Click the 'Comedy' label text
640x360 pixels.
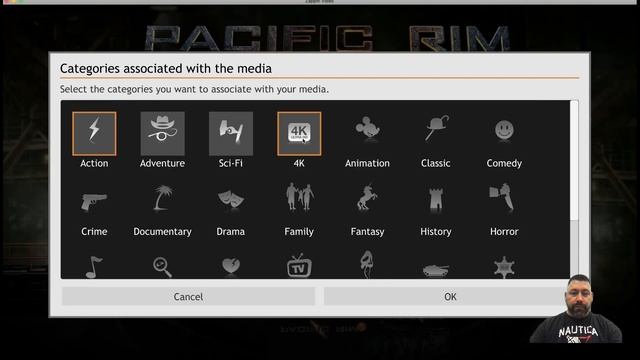(504, 163)
